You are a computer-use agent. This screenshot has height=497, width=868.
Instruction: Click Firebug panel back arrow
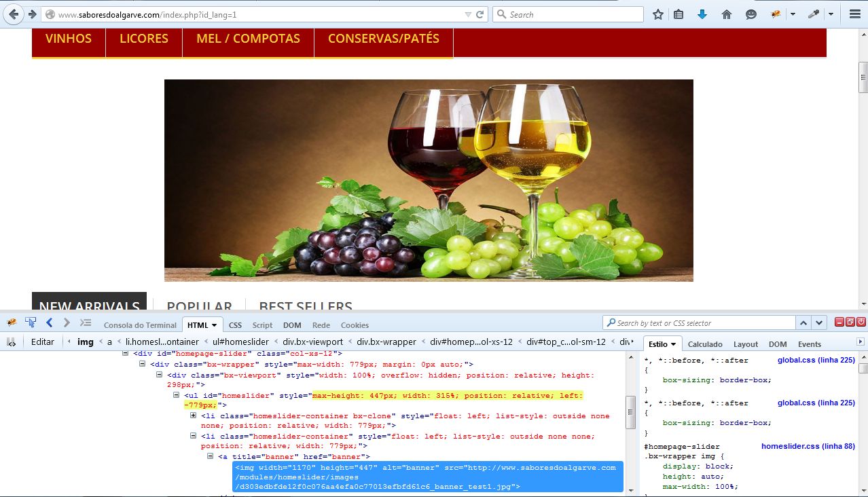pos(49,323)
